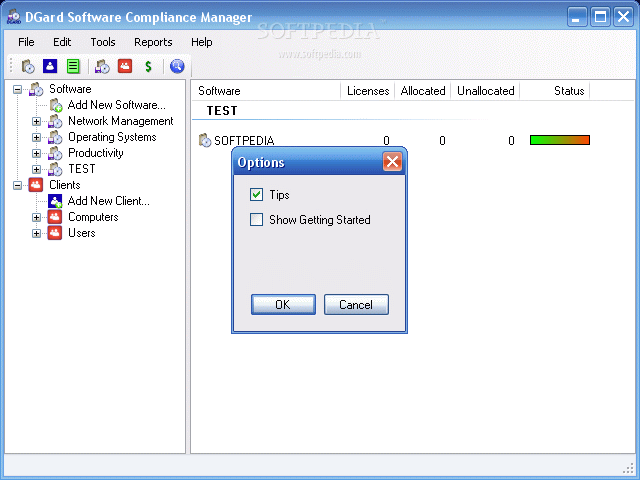Expand the Network Management node
The image size is (640, 480).
(36, 121)
